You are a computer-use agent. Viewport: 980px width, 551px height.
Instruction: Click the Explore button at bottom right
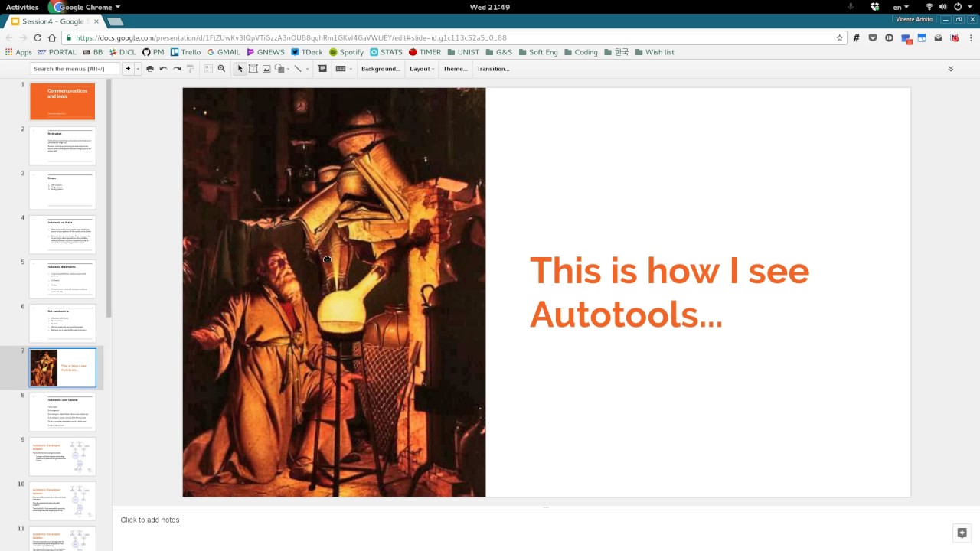(962, 533)
